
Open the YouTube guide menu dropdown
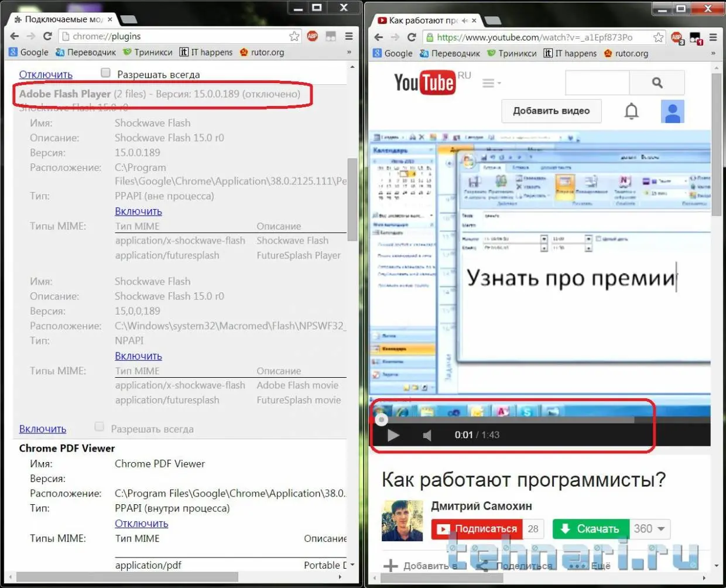(x=491, y=83)
